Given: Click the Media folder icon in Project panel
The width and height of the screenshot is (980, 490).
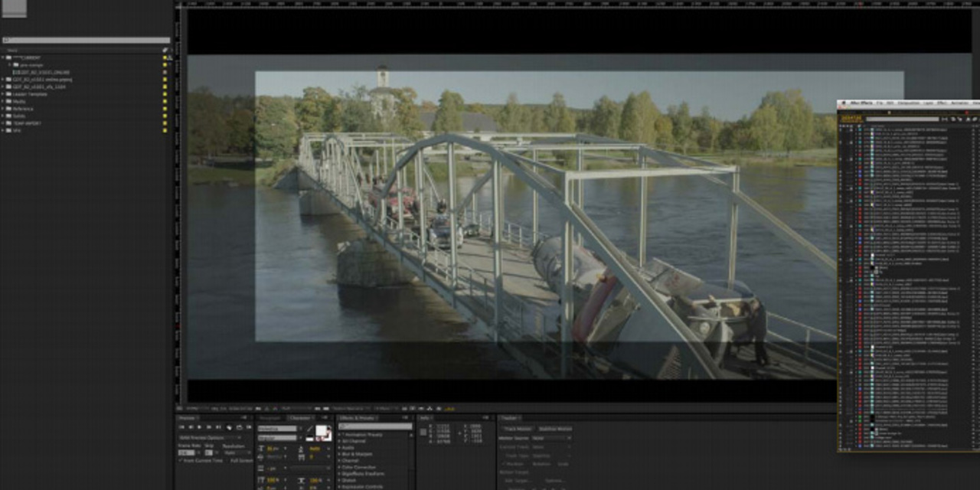Looking at the screenshot, I should coord(9,101).
